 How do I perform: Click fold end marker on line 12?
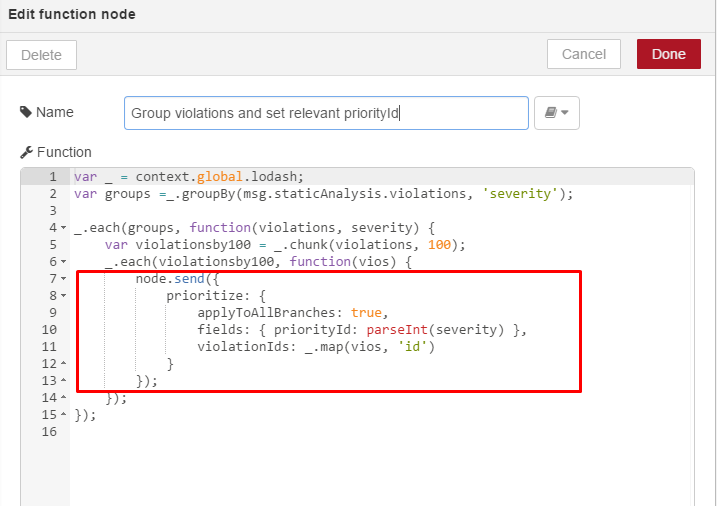coord(64,363)
